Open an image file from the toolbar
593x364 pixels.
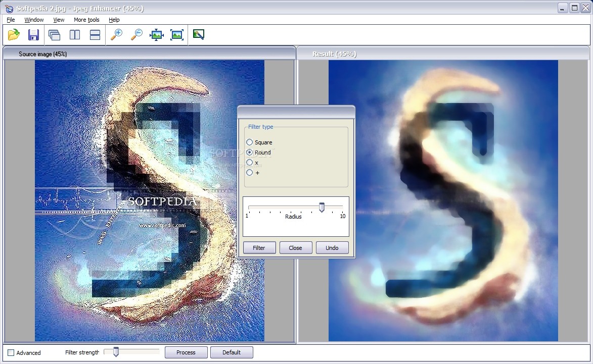pos(14,34)
